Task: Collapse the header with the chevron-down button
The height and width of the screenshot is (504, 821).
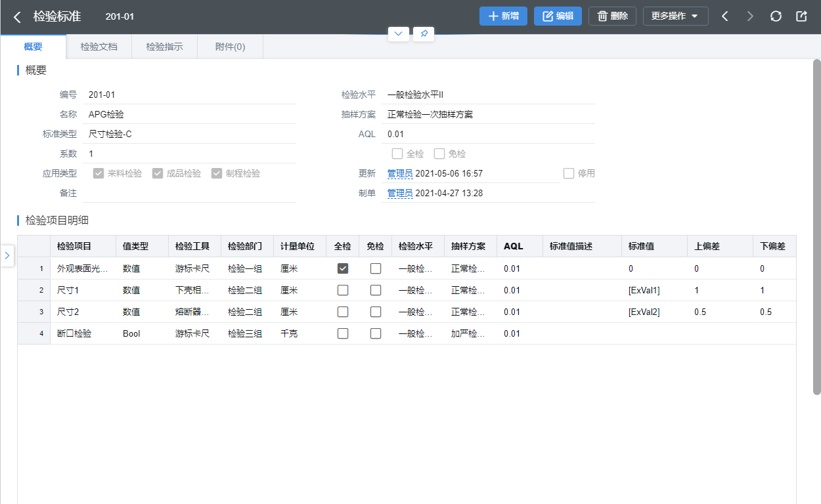Action: click(399, 33)
